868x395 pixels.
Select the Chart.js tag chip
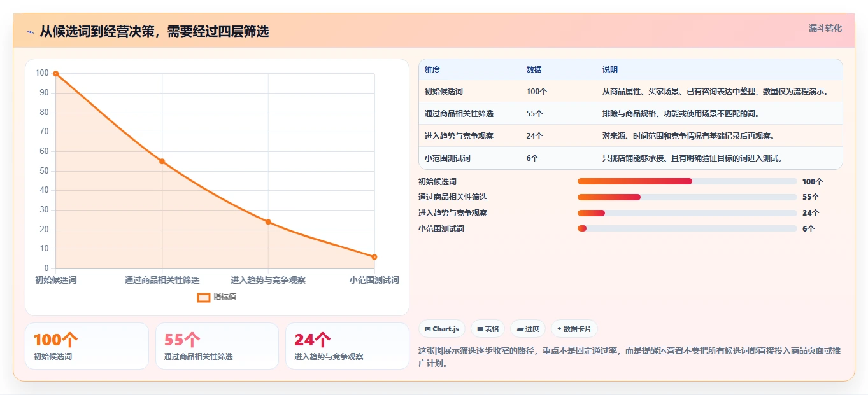click(x=442, y=329)
